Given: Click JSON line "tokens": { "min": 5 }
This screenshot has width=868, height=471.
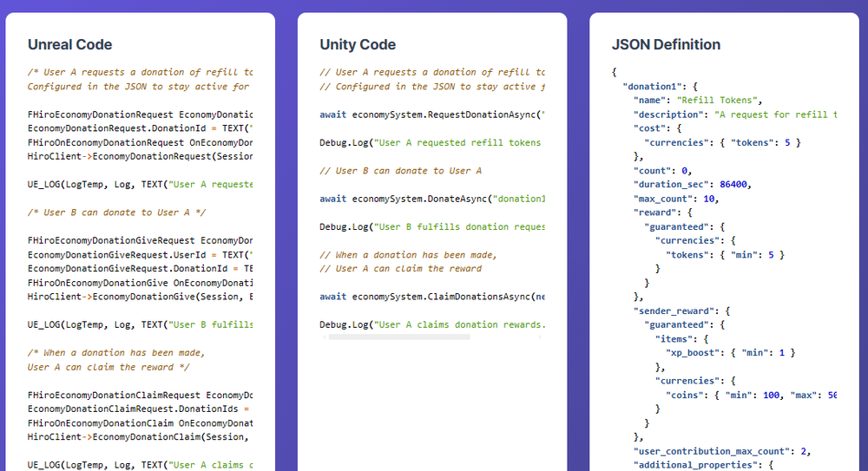Looking at the screenshot, I should tap(725, 255).
